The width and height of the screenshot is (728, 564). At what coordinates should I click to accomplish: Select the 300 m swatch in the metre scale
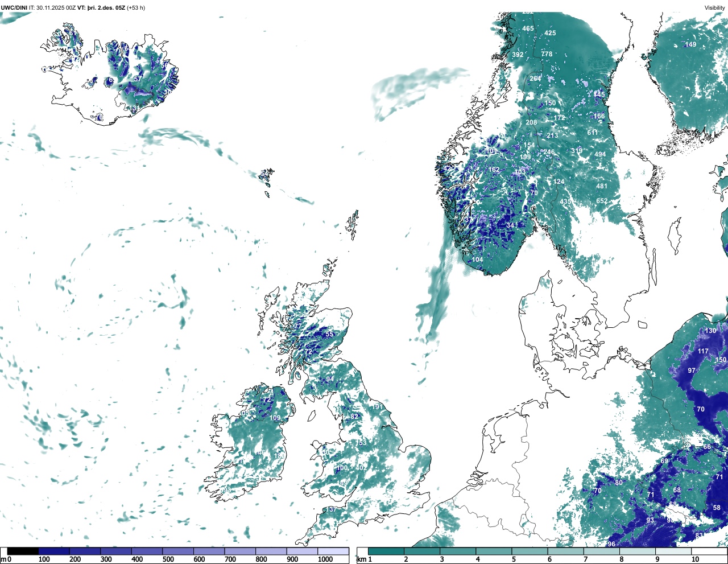(x=116, y=551)
